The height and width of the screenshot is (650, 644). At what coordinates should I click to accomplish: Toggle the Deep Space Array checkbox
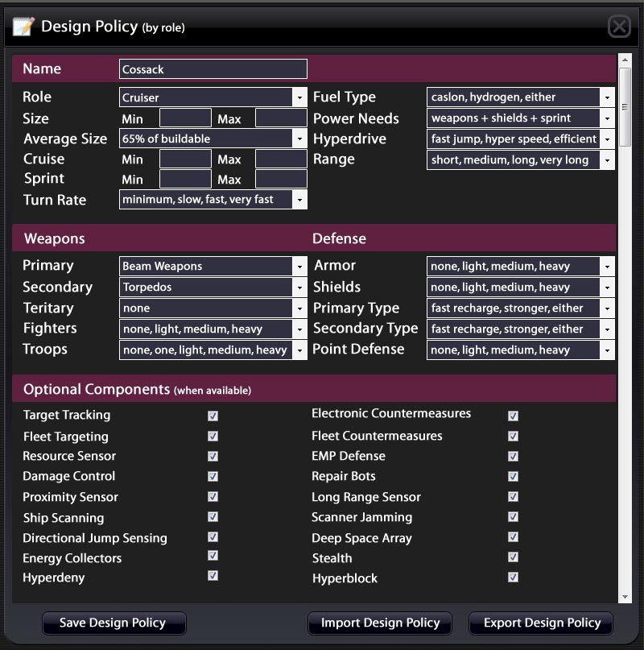(513, 536)
